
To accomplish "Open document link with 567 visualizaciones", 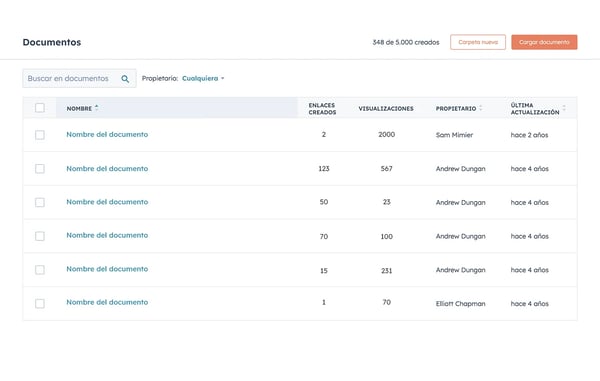I will pyautogui.click(x=107, y=168).
